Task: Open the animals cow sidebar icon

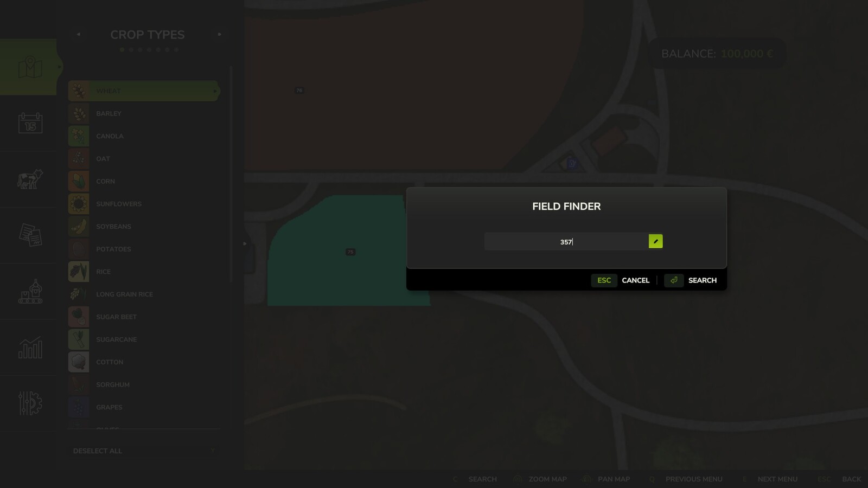Action: tap(30, 179)
